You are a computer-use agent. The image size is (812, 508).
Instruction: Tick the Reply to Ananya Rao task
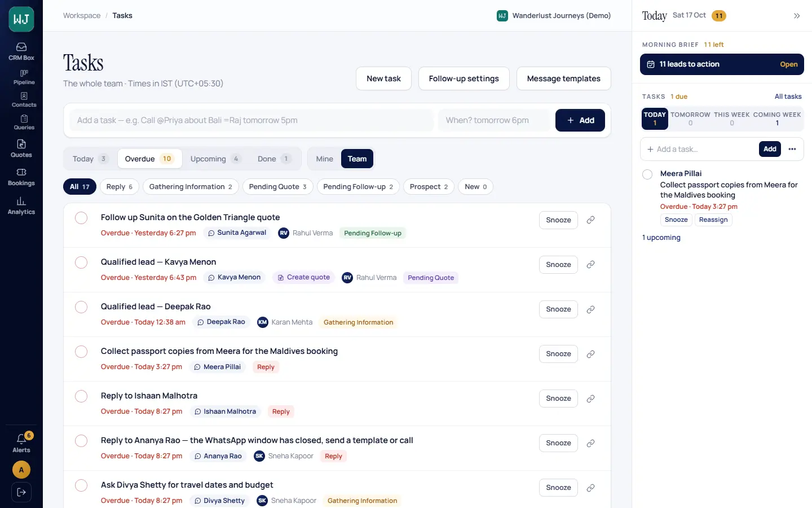coord(81,441)
